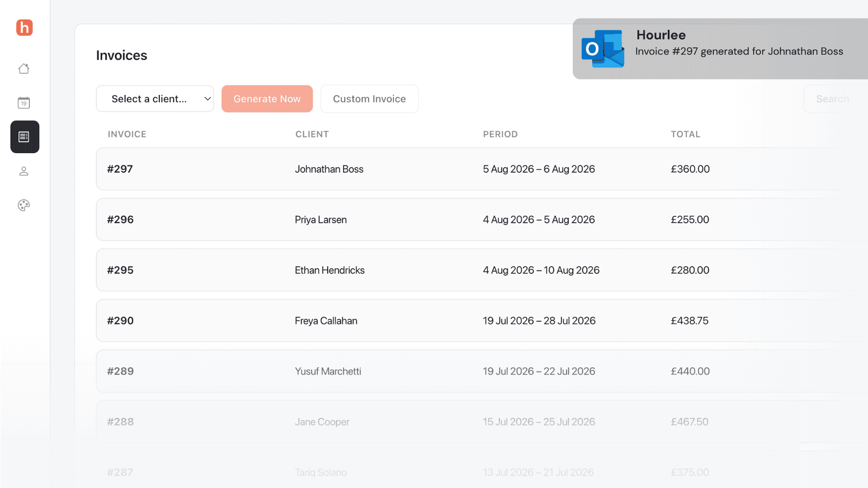This screenshot has height=488, width=868.
Task: Select client Tariq Solano
Action: point(321,473)
